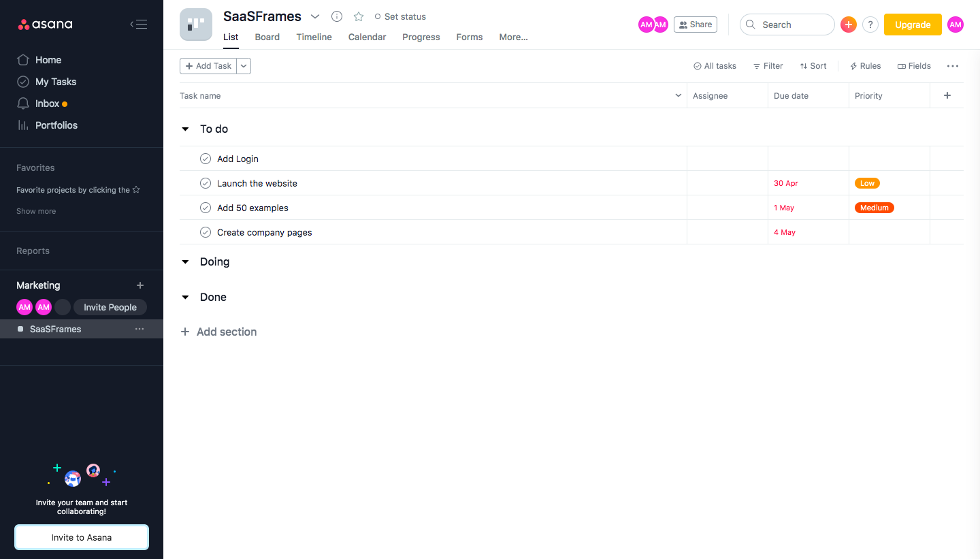Open the More... tab menu
The height and width of the screenshot is (559, 980).
(513, 37)
